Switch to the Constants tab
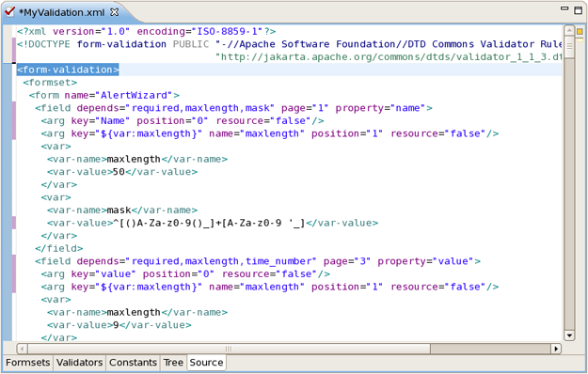 [x=134, y=363]
